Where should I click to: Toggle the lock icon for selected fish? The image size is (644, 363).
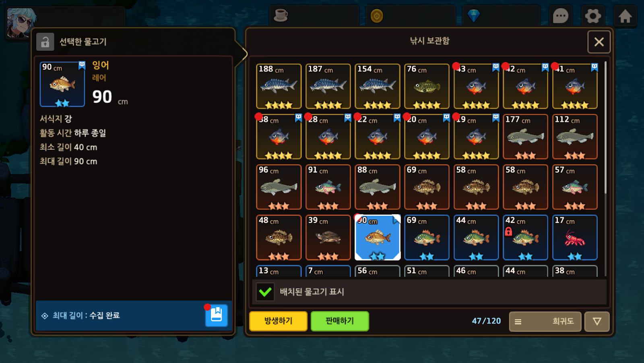(x=45, y=41)
